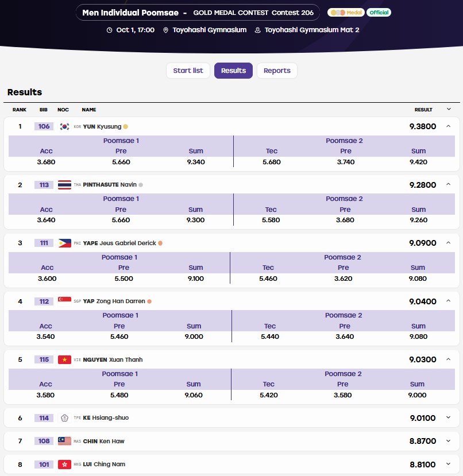Click the Chinese Taipei emblem beside KE
This screenshot has height=476, width=463.
[64, 418]
